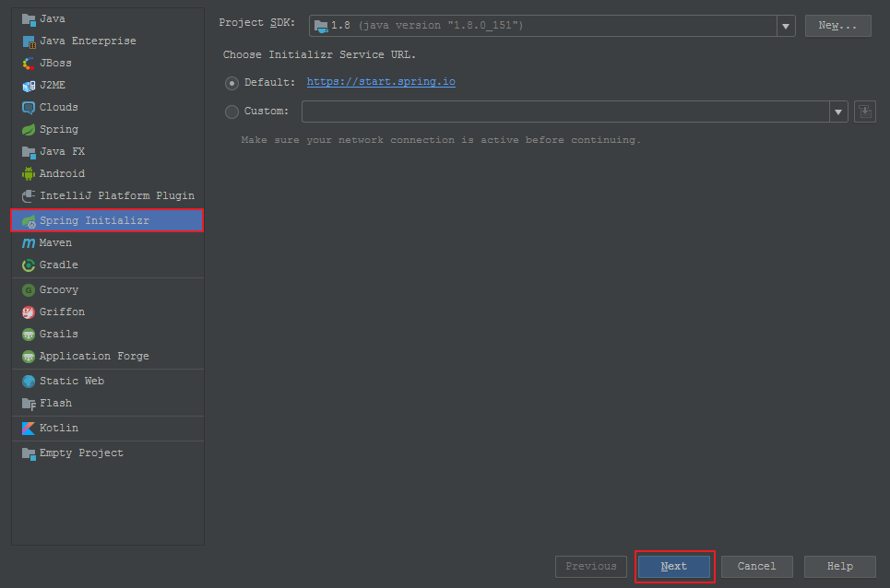Click the Grails icon
Image resolution: width=890 pixels, height=588 pixels.
tap(29, 335)
